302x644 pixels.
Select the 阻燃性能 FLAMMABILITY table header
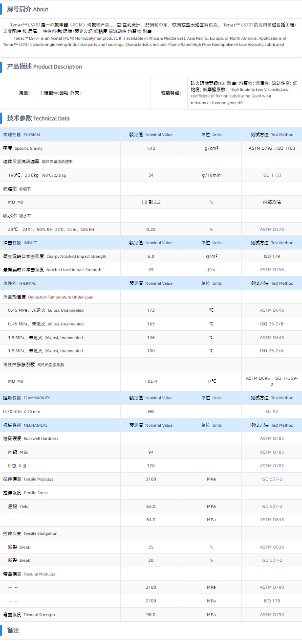27,398
